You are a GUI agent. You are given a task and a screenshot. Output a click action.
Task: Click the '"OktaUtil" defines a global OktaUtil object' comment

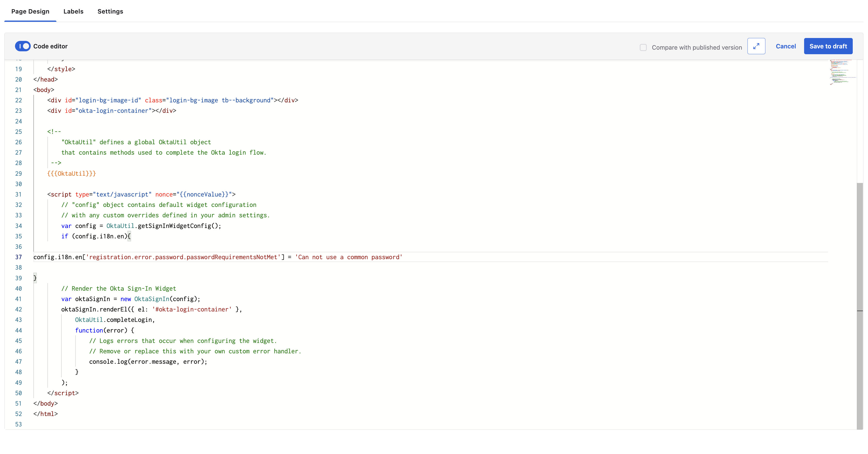[136, 142]
